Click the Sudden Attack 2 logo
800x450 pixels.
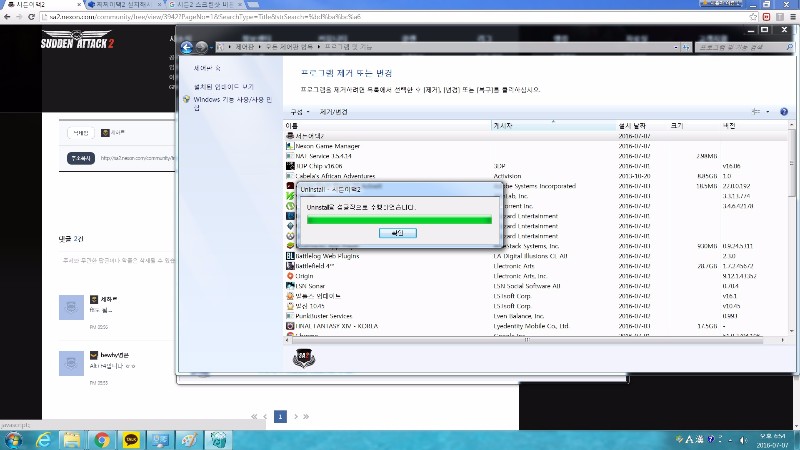point(78,41)
